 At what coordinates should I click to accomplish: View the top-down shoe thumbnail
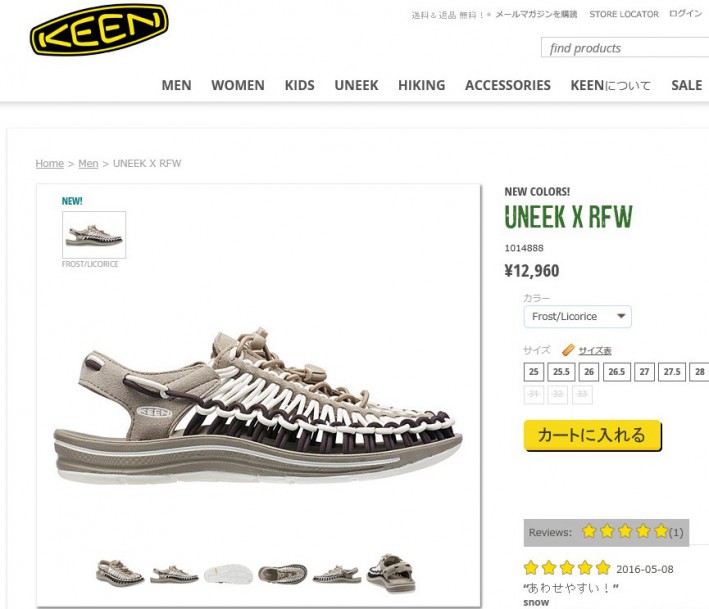point(283,573)
